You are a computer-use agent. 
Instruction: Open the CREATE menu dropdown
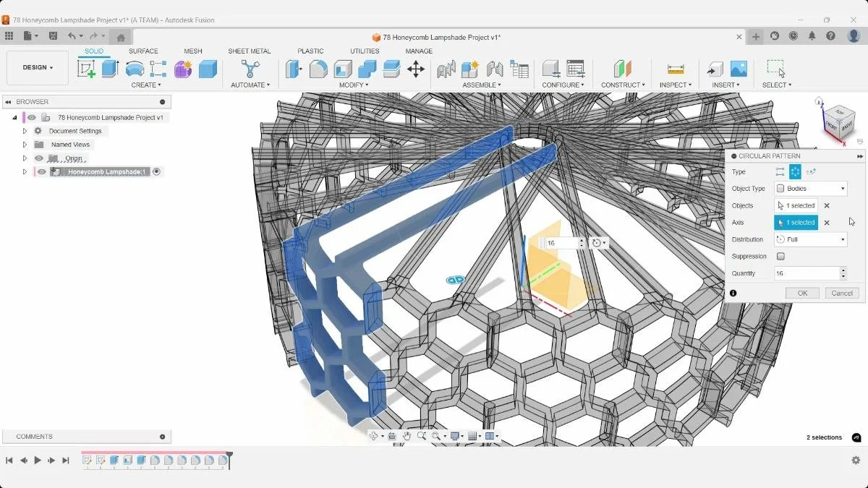click(x=146, y=85)
